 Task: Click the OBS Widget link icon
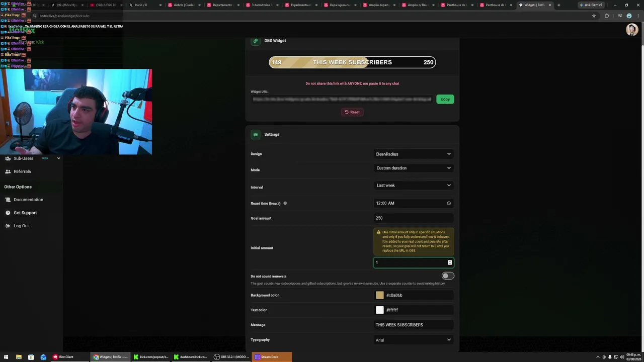[x=256, y=41]
